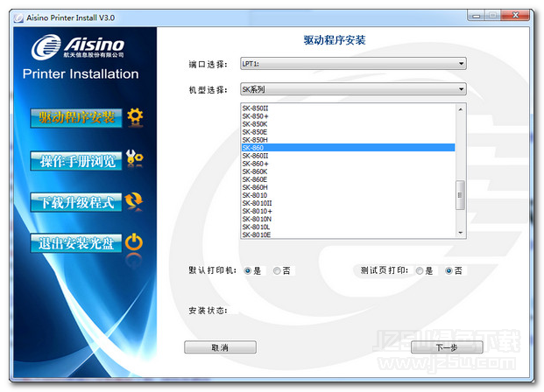This screenshot has width=544, height=392.
Task: Select SK-860+ in model list
Action: pyautogui.click(x=348, y=164)
